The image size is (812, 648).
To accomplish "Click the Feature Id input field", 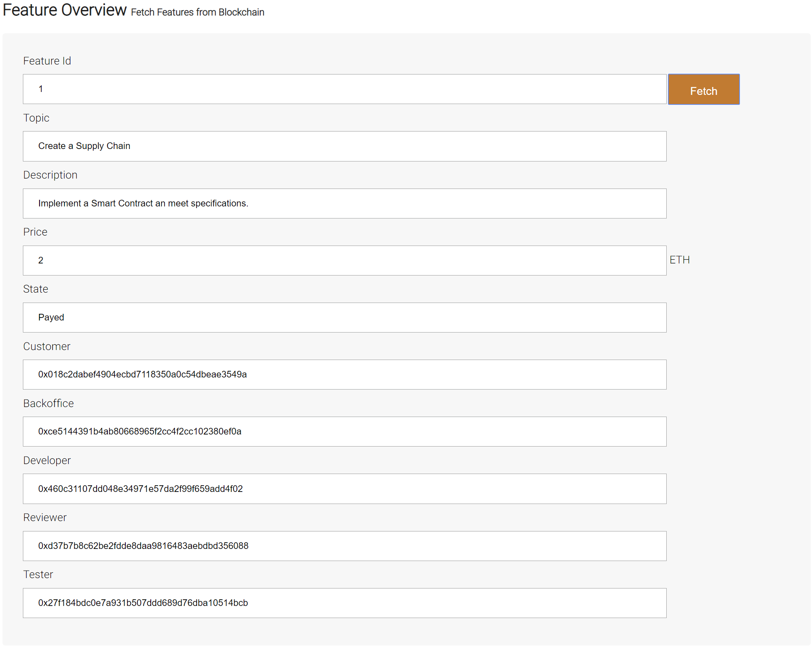I will 344,89.
